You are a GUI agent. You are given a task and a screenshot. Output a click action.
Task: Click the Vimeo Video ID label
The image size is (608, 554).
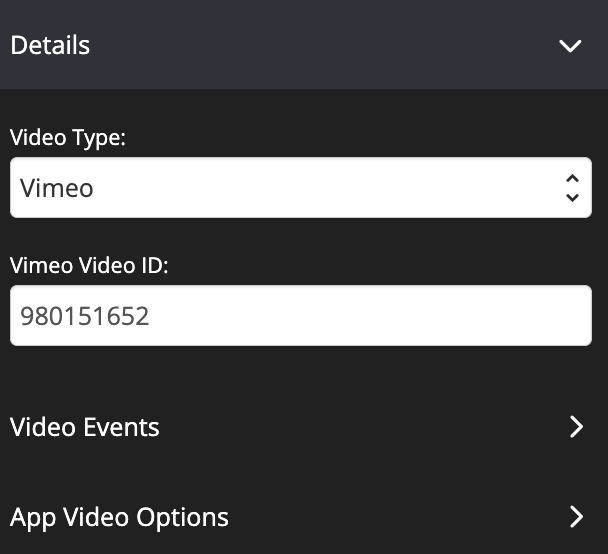click(x=89, y=266)
